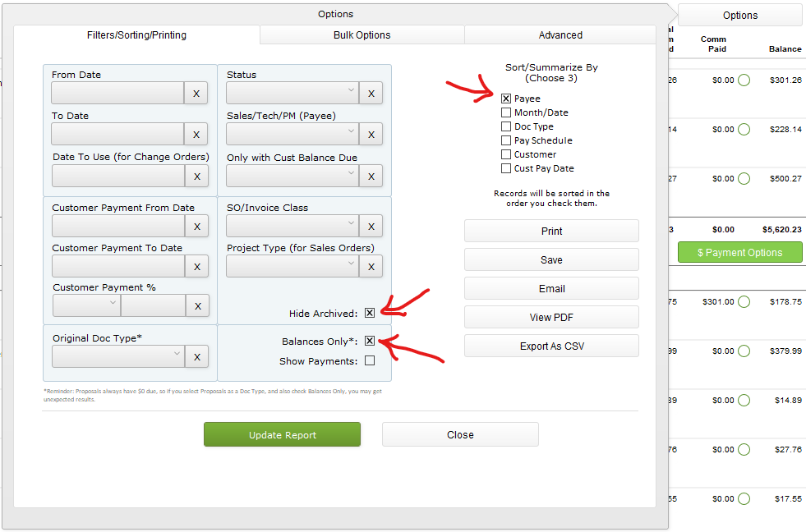Clear the Status filter with X
The height and width of the screenshot is (532, 806).
click(x=371, y=94)
